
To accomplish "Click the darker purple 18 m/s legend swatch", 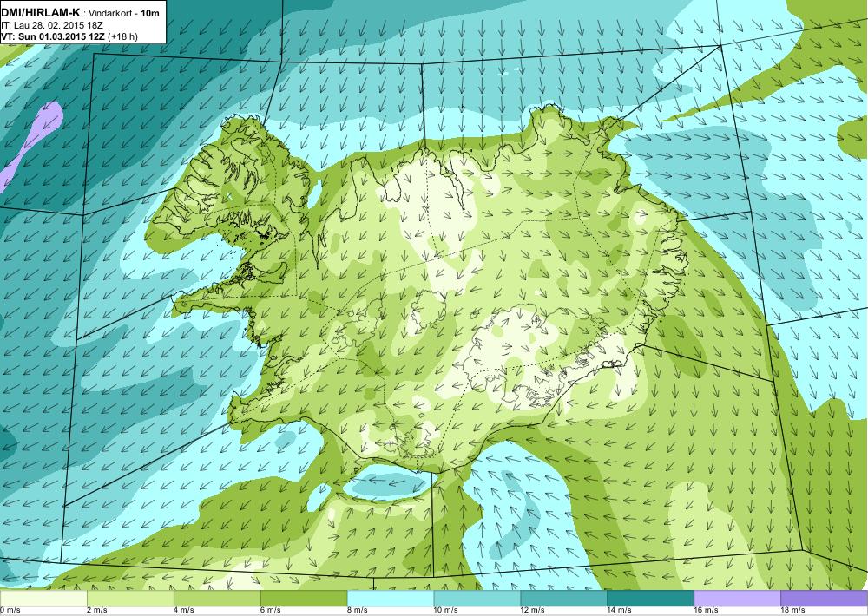I will (825, 599).
